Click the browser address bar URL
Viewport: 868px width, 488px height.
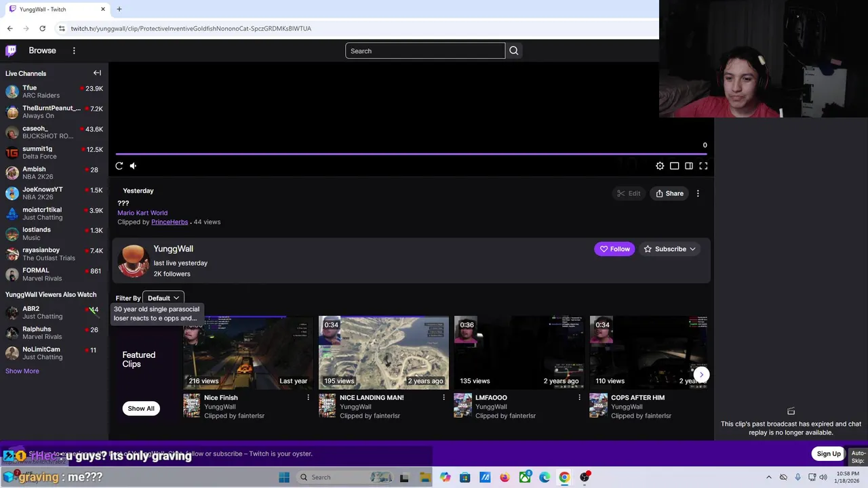191,28
